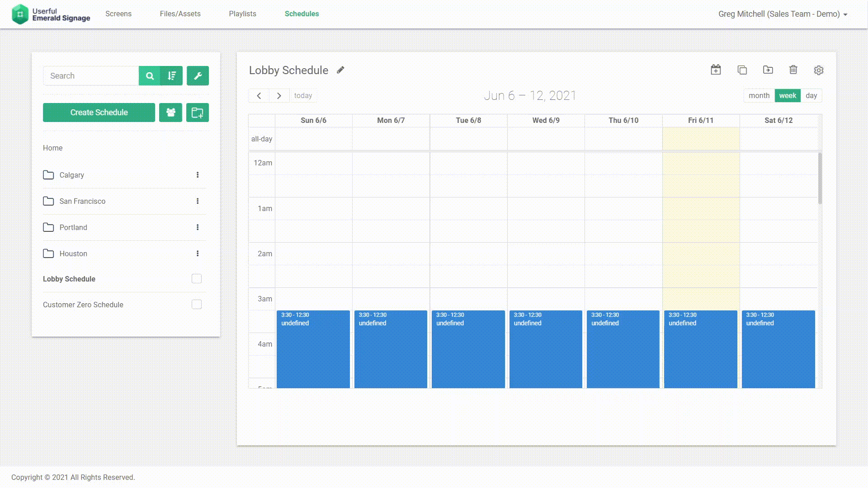Screen dimensions: 868x488
Task: Click the Tue 6/8 column header
Action: pos(468,121)
